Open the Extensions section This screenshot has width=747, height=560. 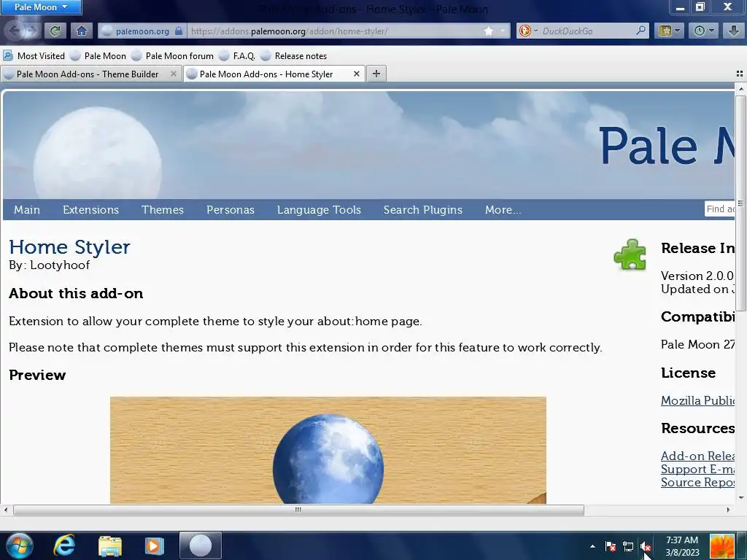[x=90, y=209]
